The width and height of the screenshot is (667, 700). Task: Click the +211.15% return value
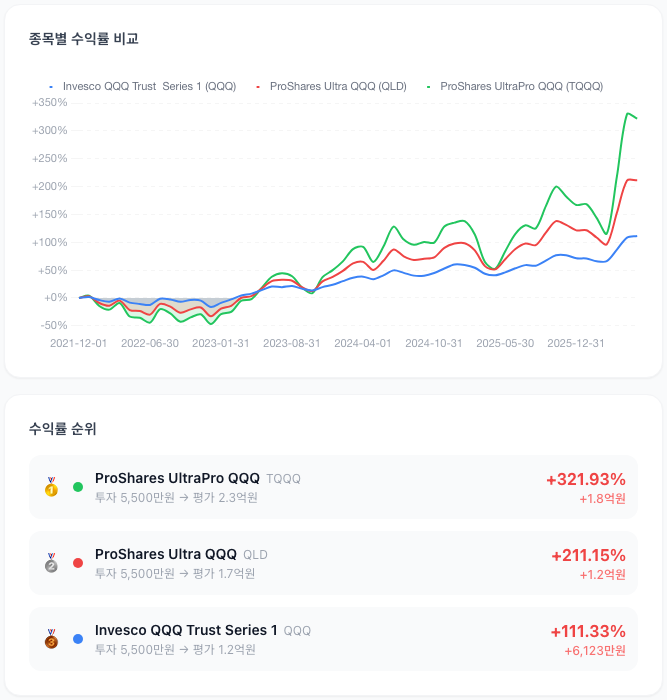coord(588,555)
